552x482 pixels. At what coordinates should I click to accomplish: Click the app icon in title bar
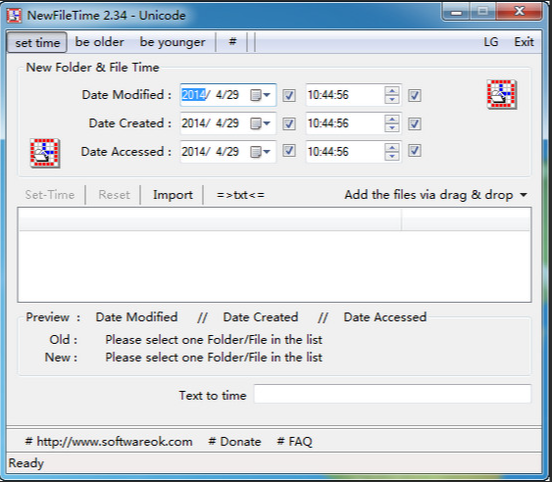click(x=14, y=15)
